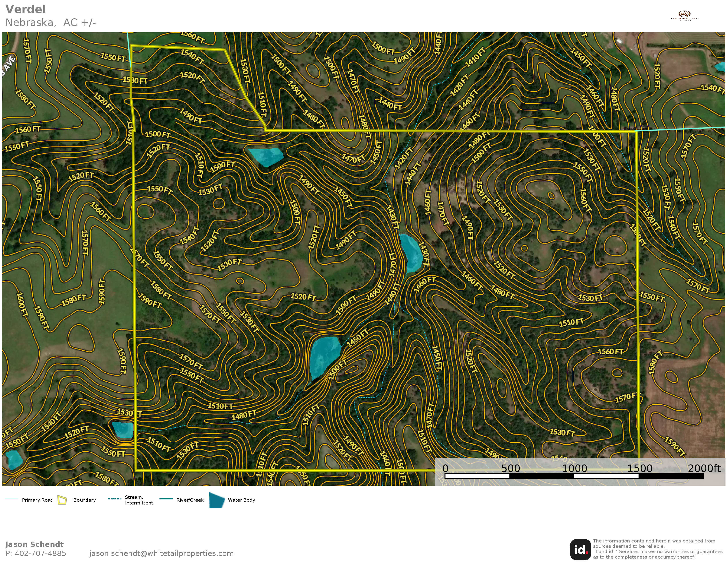Click the phone number 402-707-4885
728x563 pixels.
click(x=40, y=553)
